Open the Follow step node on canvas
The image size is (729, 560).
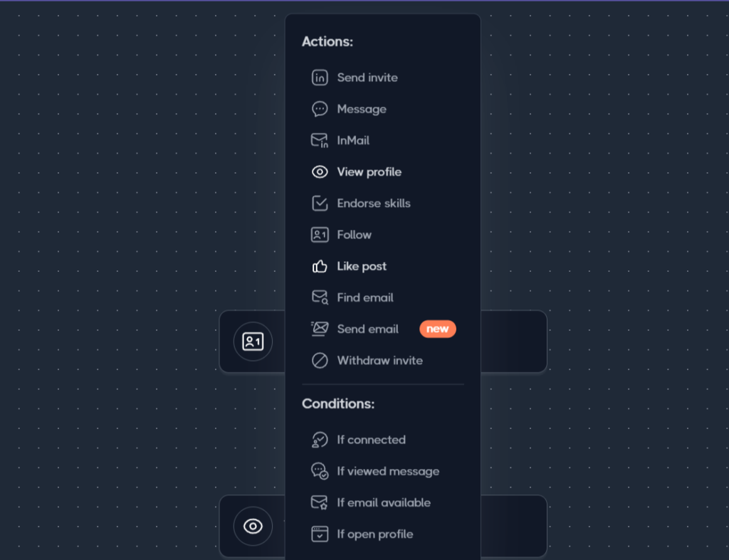click(253, 342)
